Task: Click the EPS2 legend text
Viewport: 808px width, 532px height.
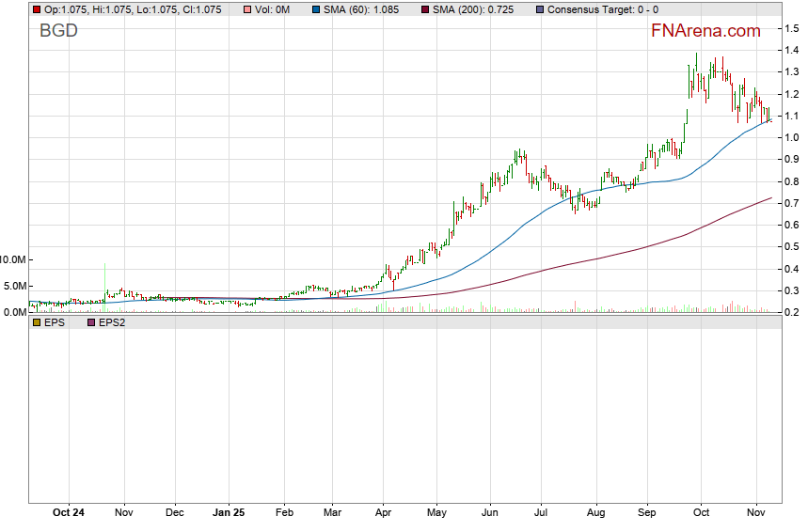Action: 114,322
